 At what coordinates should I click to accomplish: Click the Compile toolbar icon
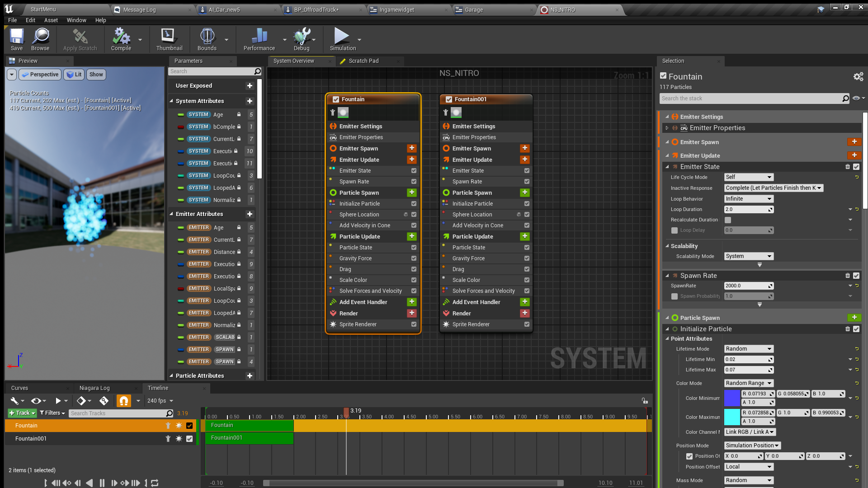tap(121, 39)
